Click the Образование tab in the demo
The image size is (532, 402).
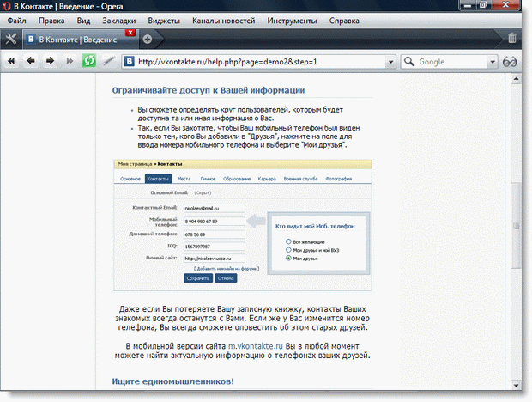pyautogui.click(x=237, y=179)
